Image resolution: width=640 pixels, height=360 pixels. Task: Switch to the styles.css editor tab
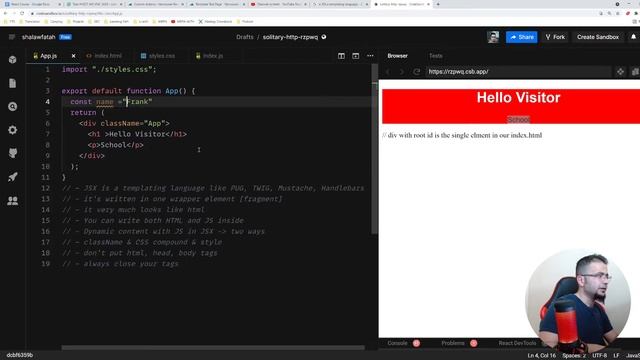point(158,56)
